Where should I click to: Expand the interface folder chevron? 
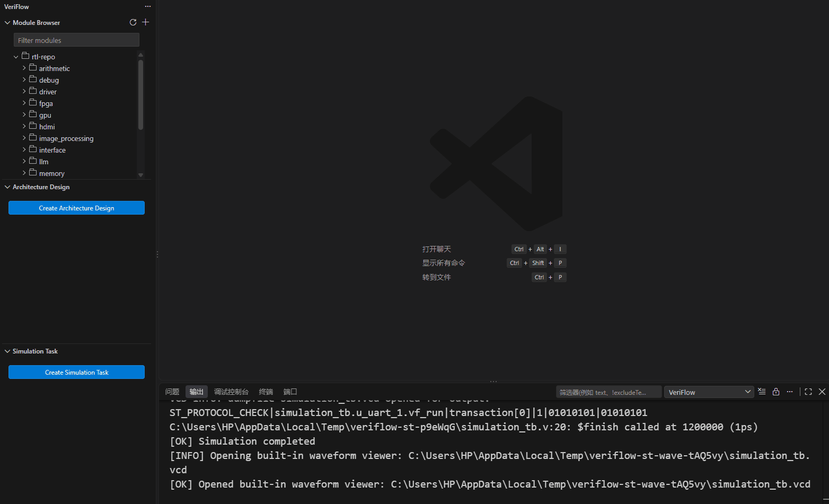[x=24, y=150]
